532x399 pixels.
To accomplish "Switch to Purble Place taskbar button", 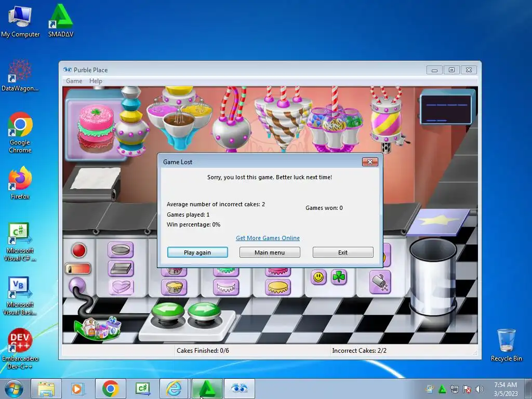I will 239,389.
